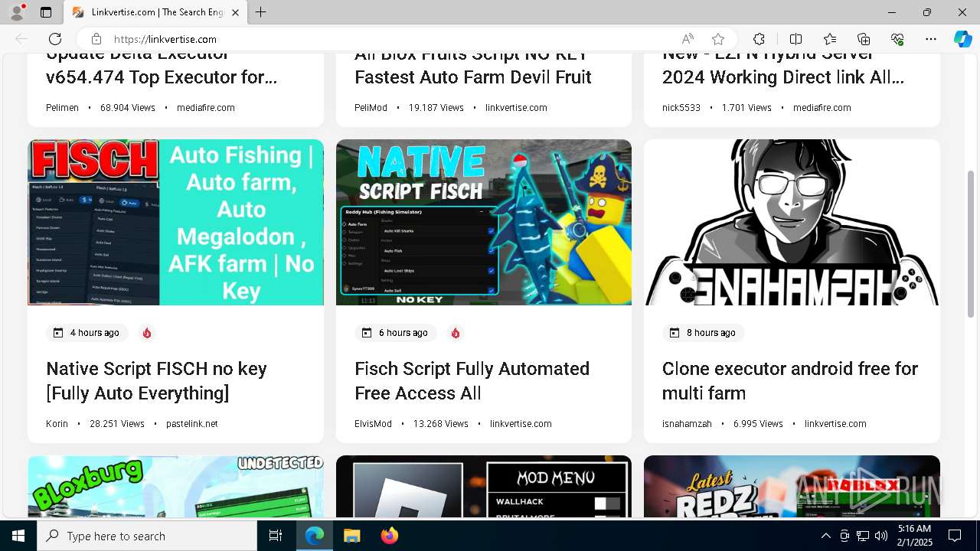The image size is (980, 551).
Task: Open the browser Extensions icon
Action: point(759,39)
